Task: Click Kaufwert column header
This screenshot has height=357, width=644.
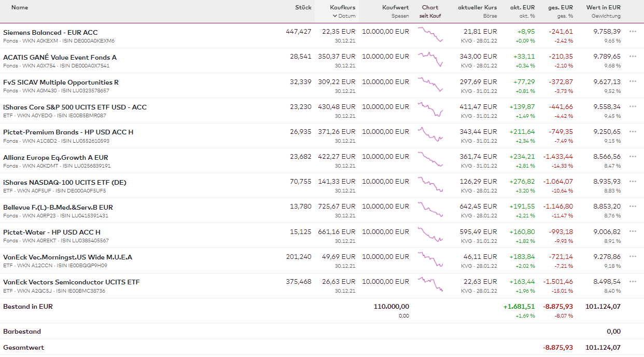Action: click(395, 8)
